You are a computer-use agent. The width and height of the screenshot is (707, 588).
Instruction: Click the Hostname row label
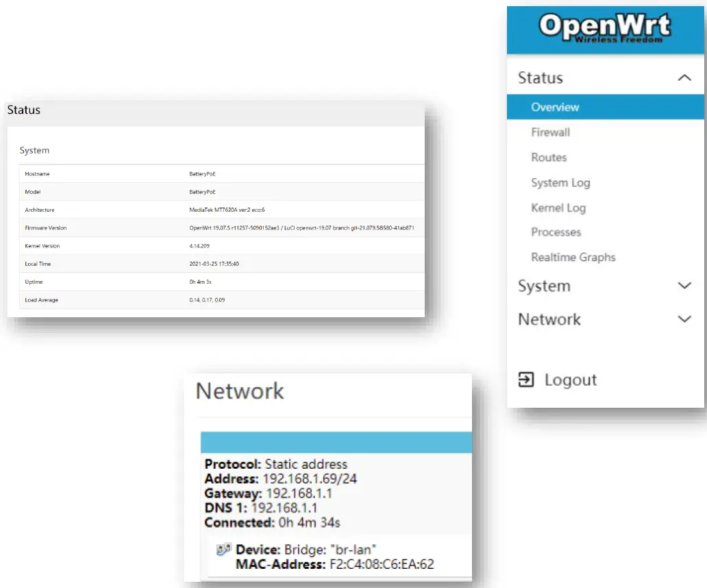(38, 173)
